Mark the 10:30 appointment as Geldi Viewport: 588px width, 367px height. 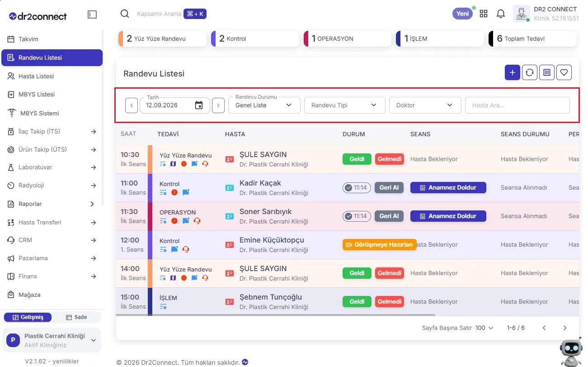(x=357, y=159)
